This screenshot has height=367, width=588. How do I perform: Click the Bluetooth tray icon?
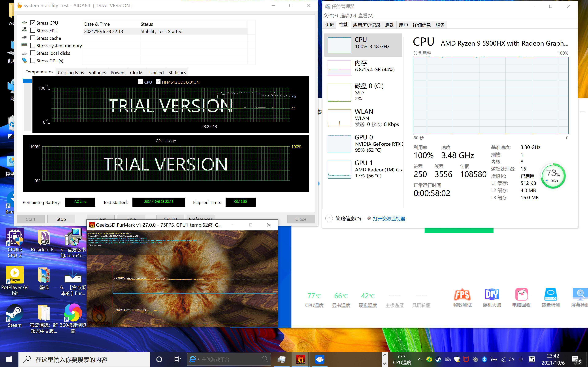click(484, 359)
